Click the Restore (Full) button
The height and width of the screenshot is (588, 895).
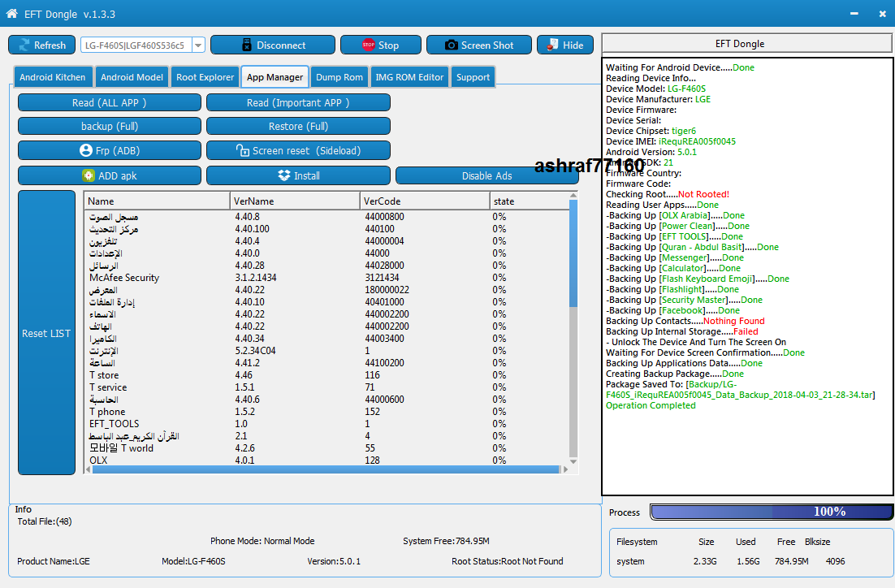click(298, 126)
